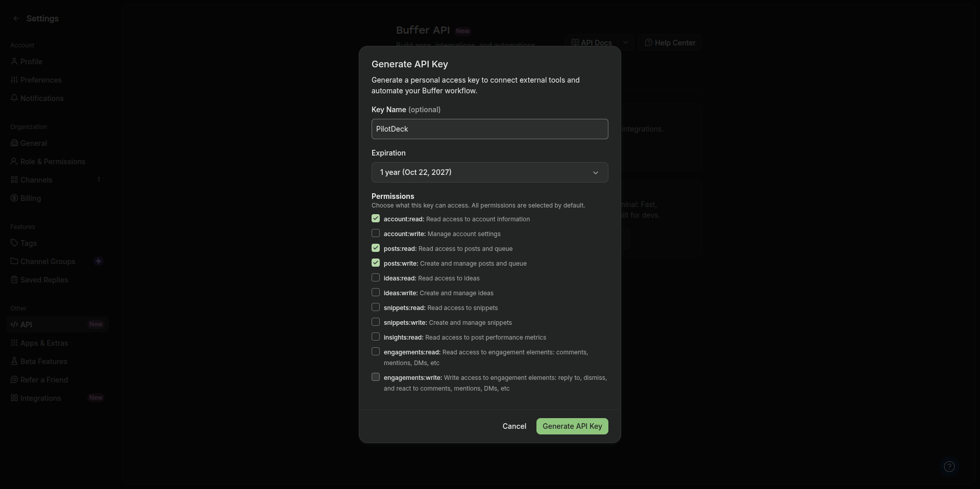Image resolution: width=980 pixels, height=489 pixels.
Task: Open the Help Center link
Action: tap(670, 42)
